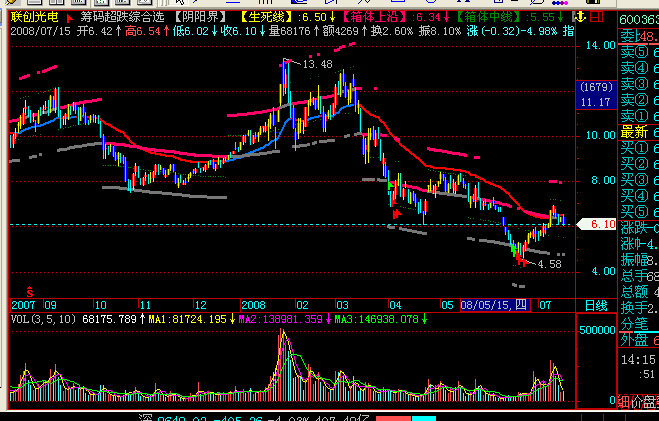Click the 13.48 high price label
This screenshot has width=659, height=421.
(317, 64)
